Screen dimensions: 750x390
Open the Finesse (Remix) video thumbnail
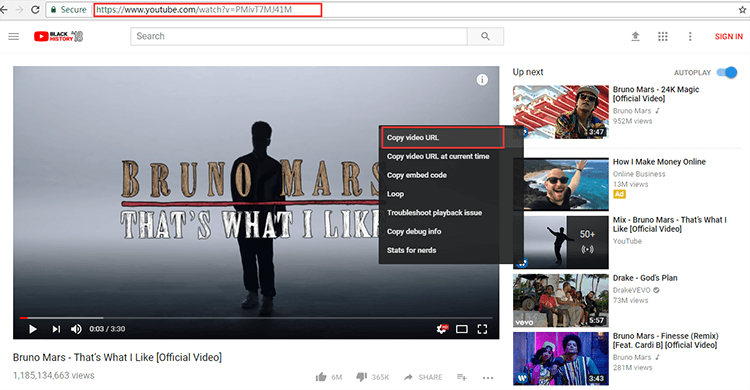[x=561, y=358]
